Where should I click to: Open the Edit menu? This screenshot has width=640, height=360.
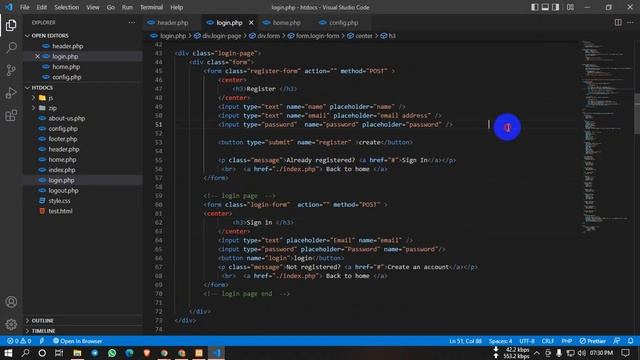click(x=42, y=7)
